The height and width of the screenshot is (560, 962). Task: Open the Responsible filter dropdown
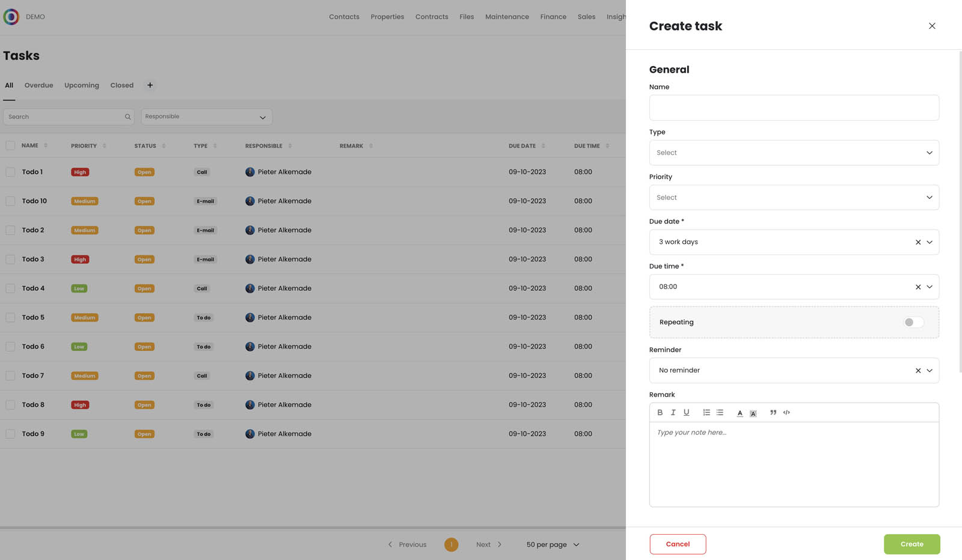(x=207, y=117)
